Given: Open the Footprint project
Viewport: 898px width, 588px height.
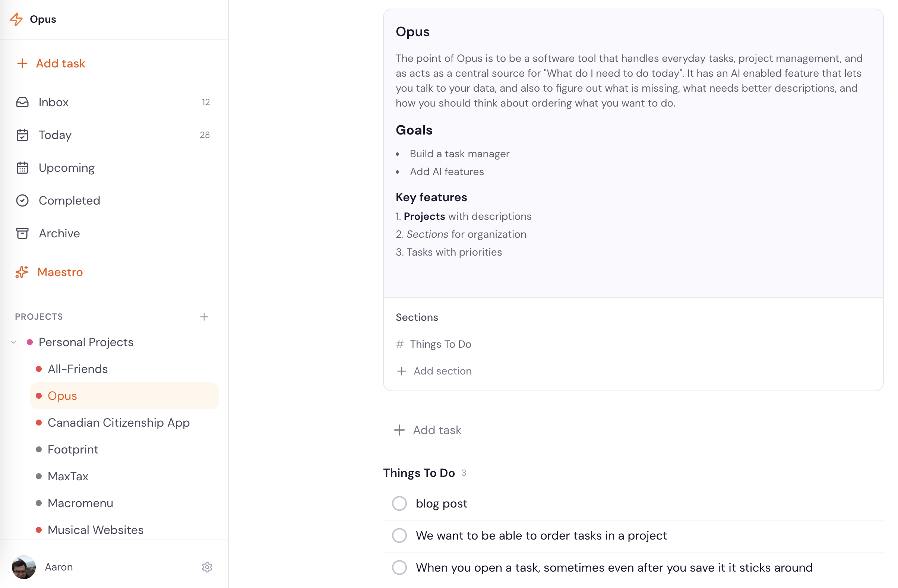Looking at the screenshot, I should 72,449.
